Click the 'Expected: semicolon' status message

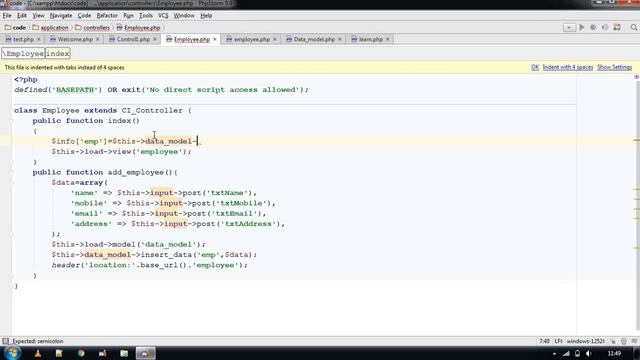click(38, 341)
